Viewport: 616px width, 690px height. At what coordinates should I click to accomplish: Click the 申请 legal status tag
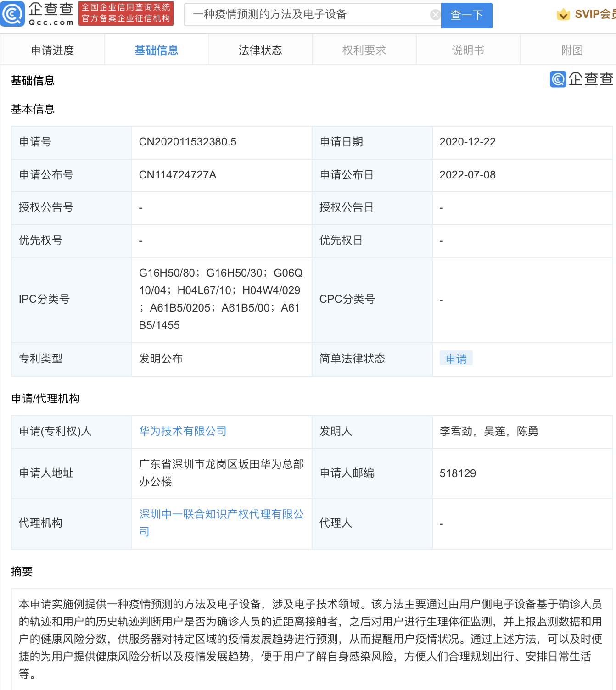456,358
